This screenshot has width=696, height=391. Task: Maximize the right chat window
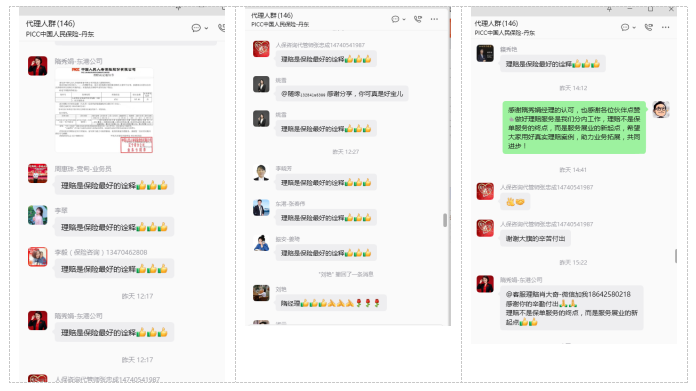click(x=650, y=9)
